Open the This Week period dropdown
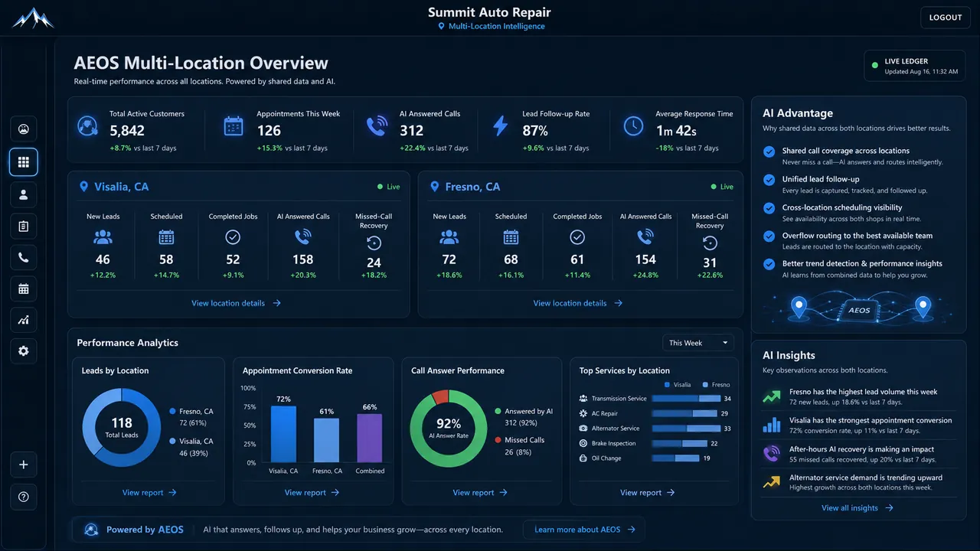 (697, 343)
